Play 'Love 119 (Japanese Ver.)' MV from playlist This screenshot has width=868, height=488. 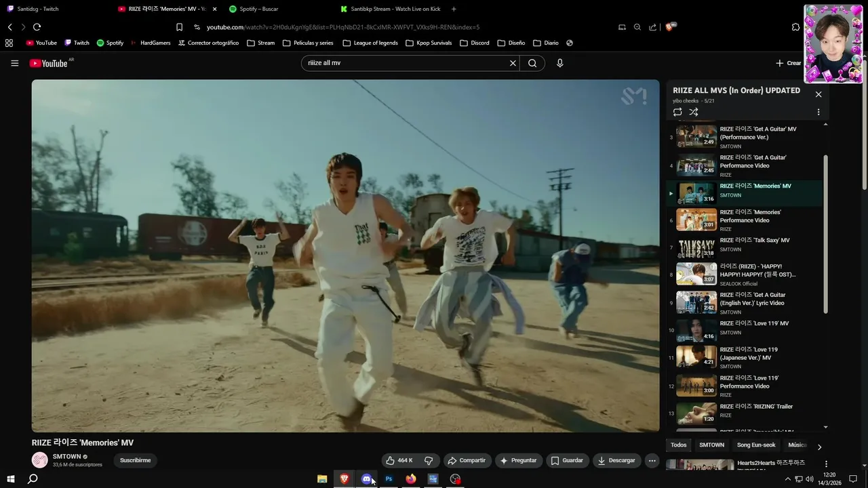(745, 358)
